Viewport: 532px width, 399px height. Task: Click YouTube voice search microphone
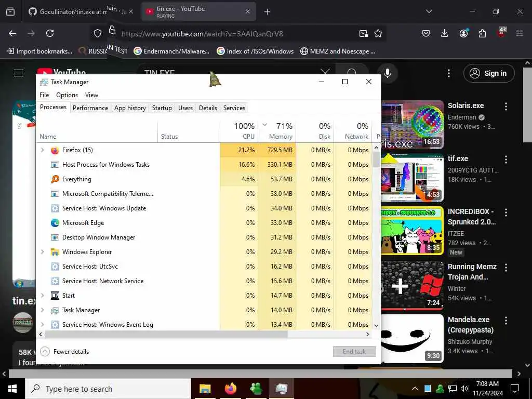coord(388,73)
